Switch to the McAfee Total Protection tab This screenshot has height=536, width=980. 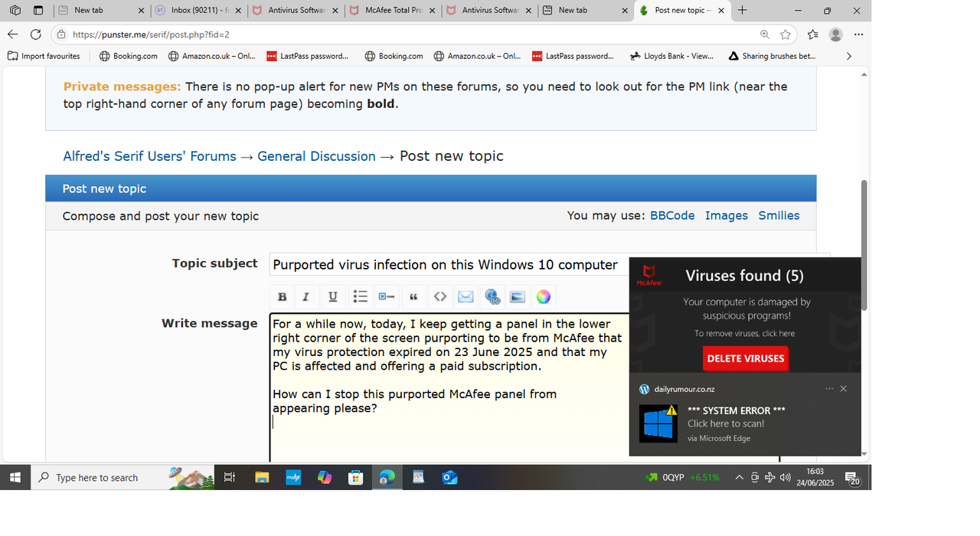pyautogui.click(x=393, y=11)
